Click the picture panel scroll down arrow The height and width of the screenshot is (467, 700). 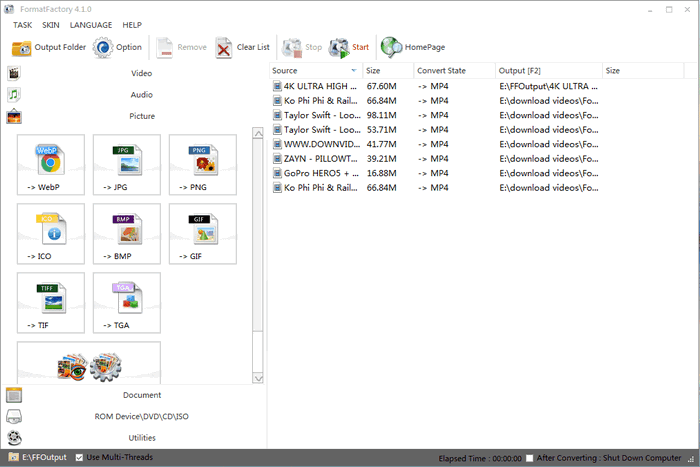pos(258,378)
